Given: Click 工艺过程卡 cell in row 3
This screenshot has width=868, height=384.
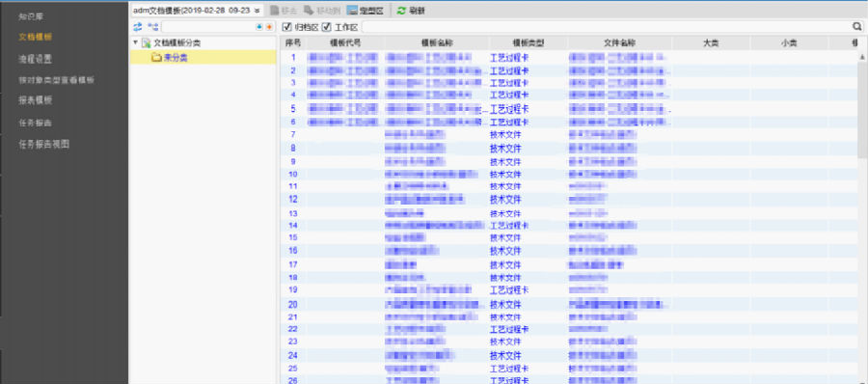Looking at the screenshot, I should point(508,83).
